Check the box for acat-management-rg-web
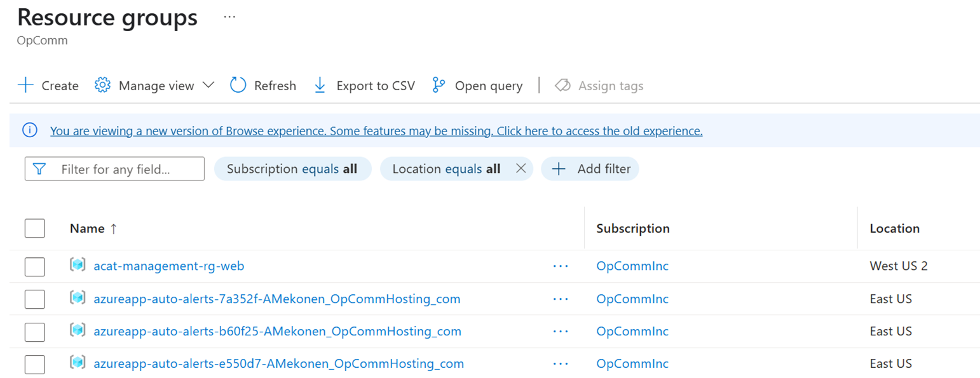 35,267
